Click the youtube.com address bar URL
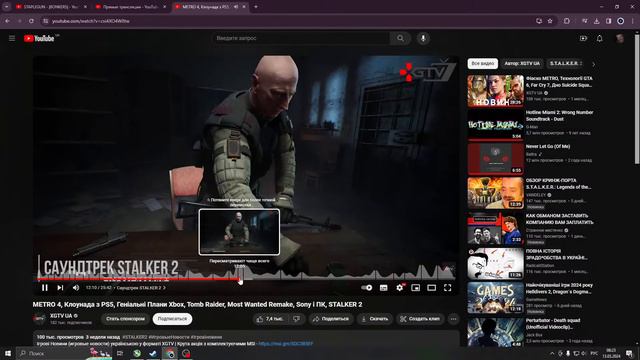The width and height of the screenshot is (640, 360). [x=91, y=21]
